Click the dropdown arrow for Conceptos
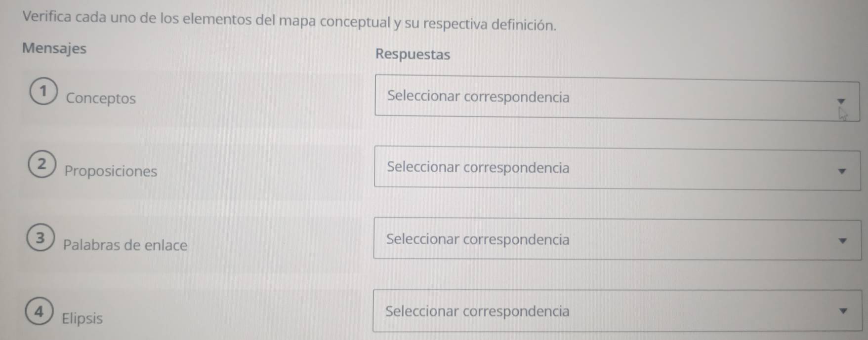 tap(841, 101)
